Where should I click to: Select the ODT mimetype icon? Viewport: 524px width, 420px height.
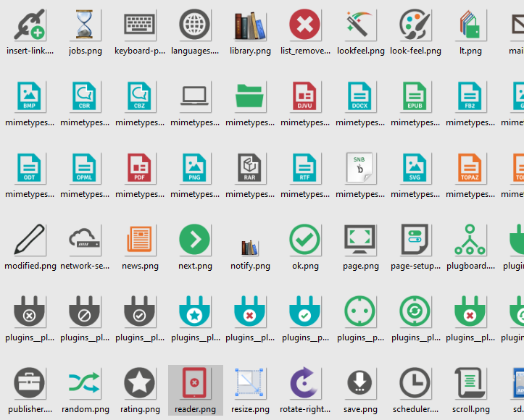pyautogui.click(x=29, y=168)
